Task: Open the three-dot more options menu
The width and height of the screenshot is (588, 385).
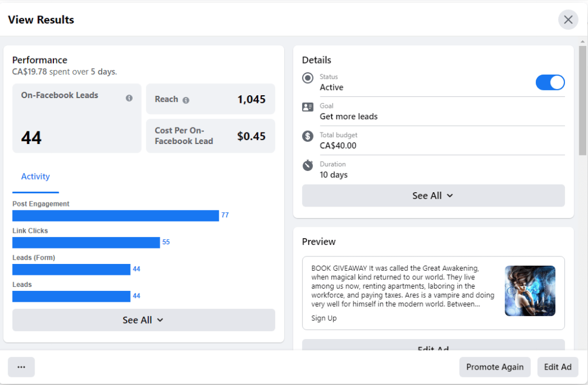Action: pos(21,367)
